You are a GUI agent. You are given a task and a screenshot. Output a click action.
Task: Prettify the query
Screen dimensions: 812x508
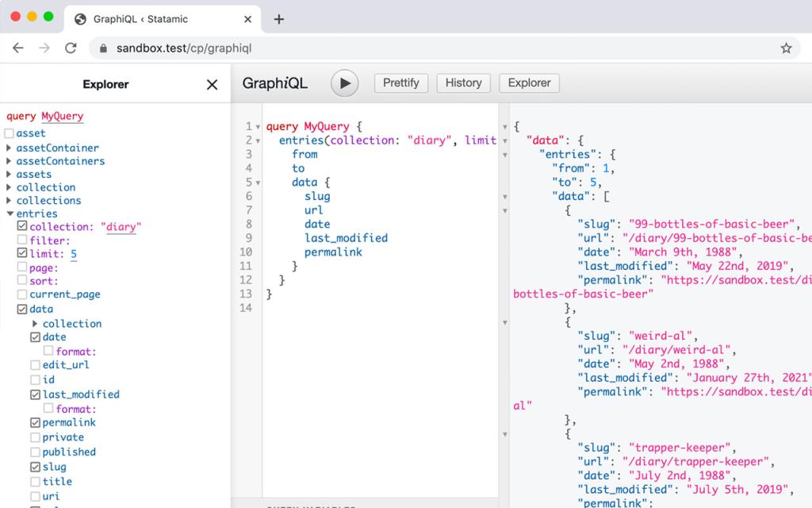point(400,83)
